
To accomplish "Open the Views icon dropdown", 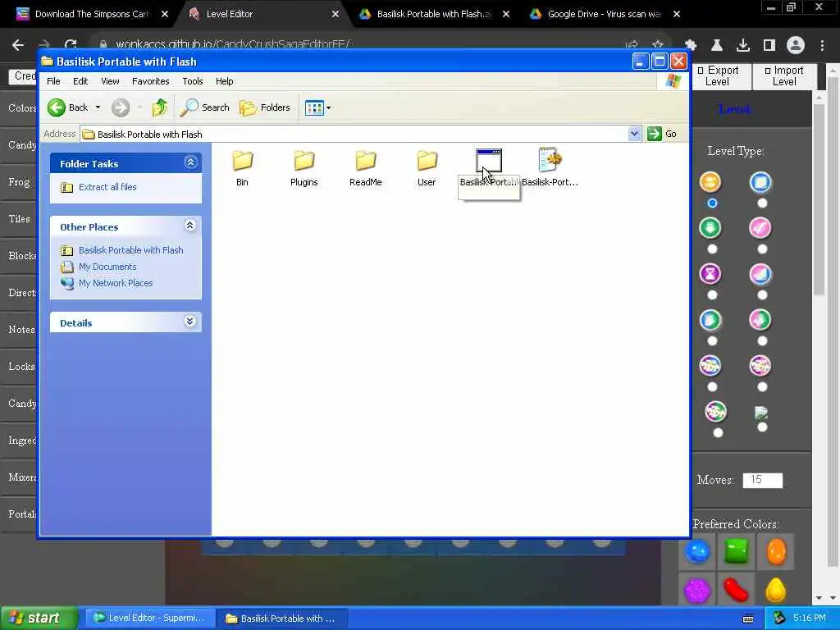I will [317, 107].
